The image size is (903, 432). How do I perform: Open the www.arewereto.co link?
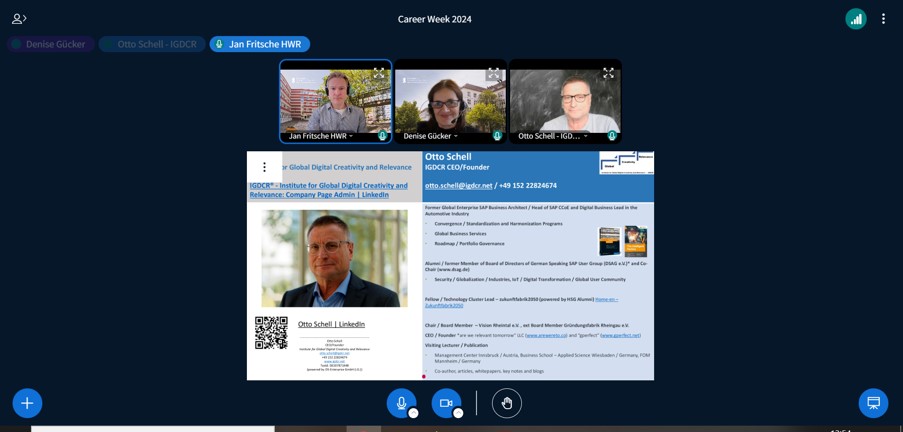pyautogui.click(x=547, y=335)
